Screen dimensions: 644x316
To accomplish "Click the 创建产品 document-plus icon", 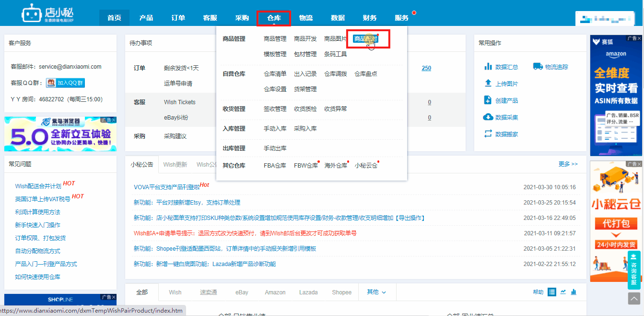I will pyautogui.click(x=488, y=100).
